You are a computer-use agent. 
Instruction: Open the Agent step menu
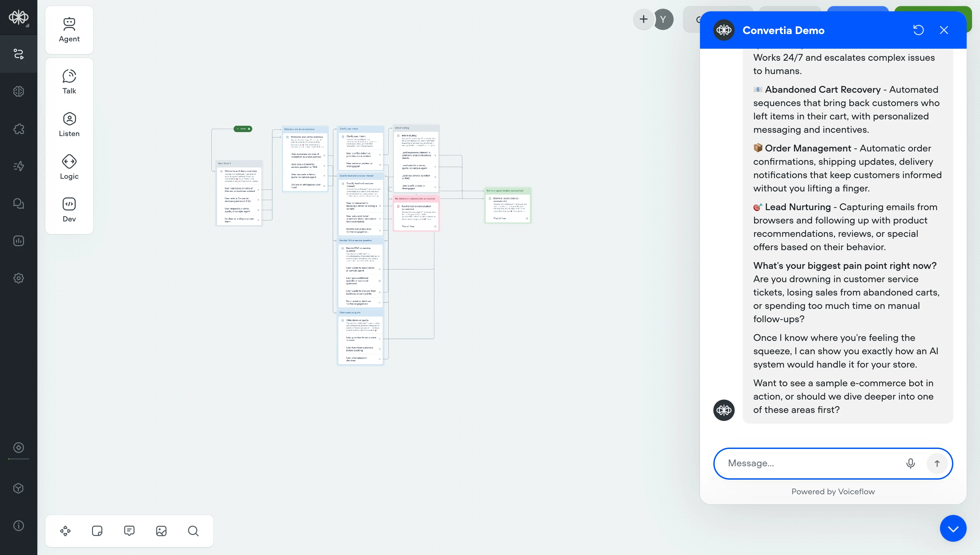click(x=69, y=30)
